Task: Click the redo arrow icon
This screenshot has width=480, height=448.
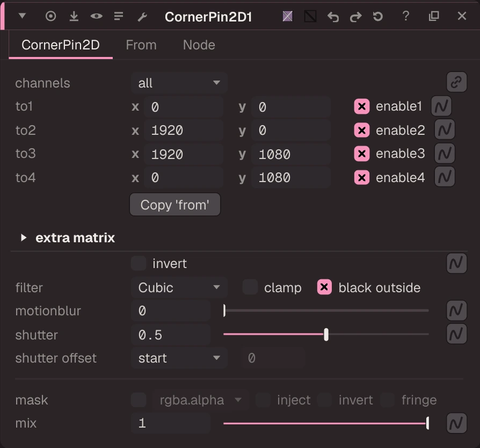Action: point(355,17)
